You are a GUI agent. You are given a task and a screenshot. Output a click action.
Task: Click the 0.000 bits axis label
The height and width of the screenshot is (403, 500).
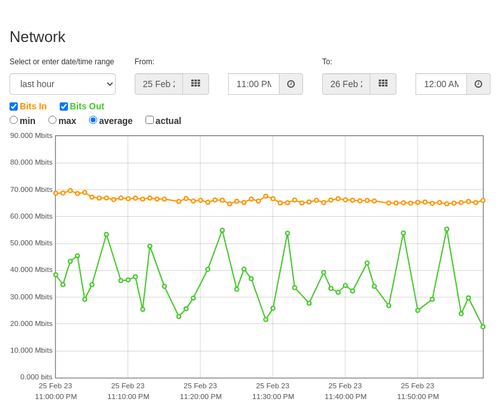(x=36, y=377)
